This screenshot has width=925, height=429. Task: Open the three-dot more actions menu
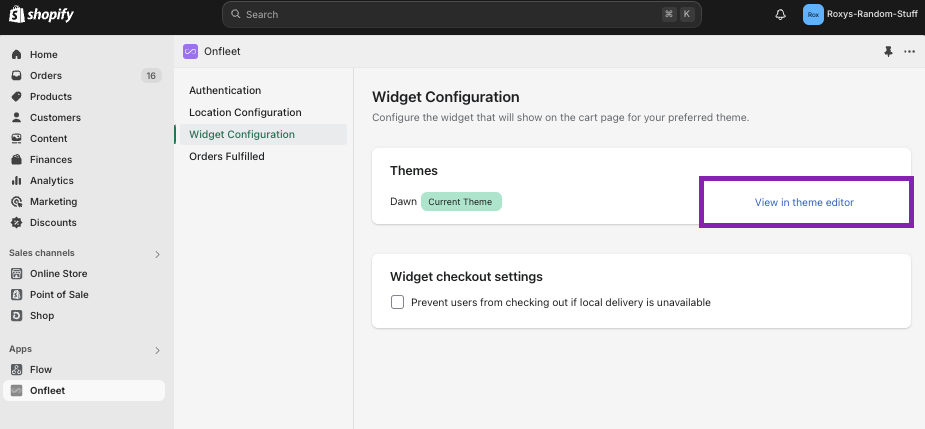(909, 51)
